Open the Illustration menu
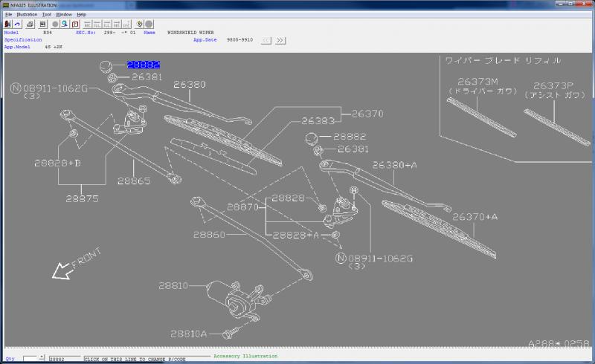The height and width of the screenshot is (364, 595). (x=27, y=14)
